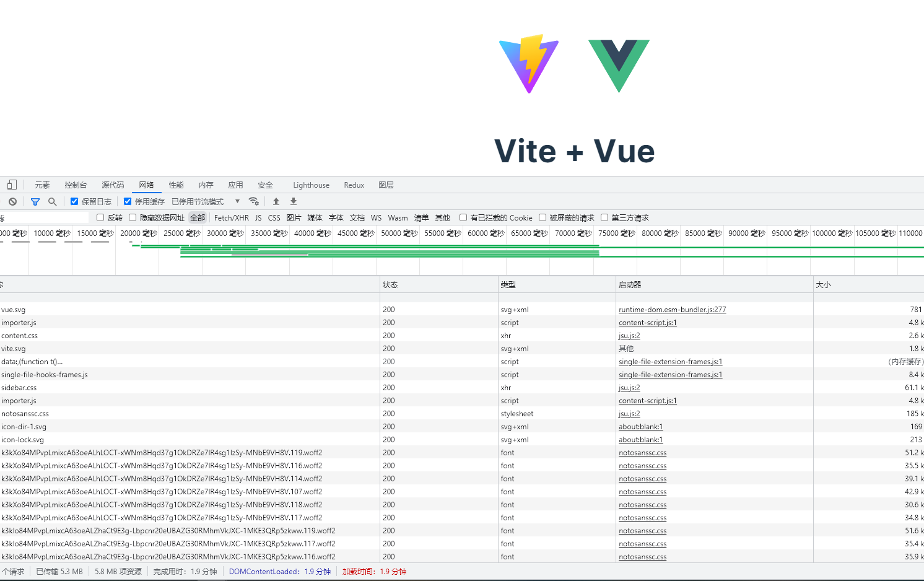Open single-file-extension-frames.js:1 link in single-file-hooks-frames.js row

(x=670, y=374)
